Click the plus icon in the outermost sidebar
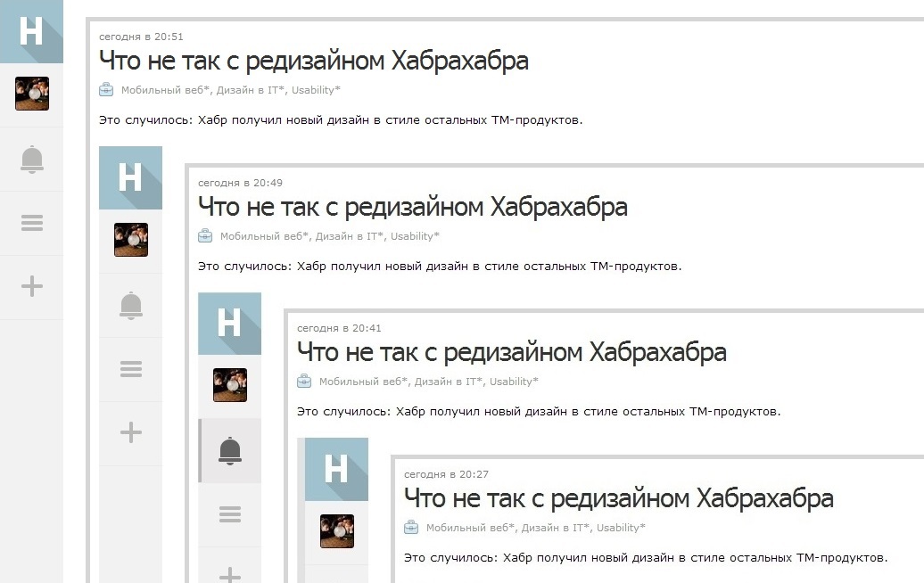The width and height of the screenshot is (924, 583). pyautogui.click(x=32, y=286)
